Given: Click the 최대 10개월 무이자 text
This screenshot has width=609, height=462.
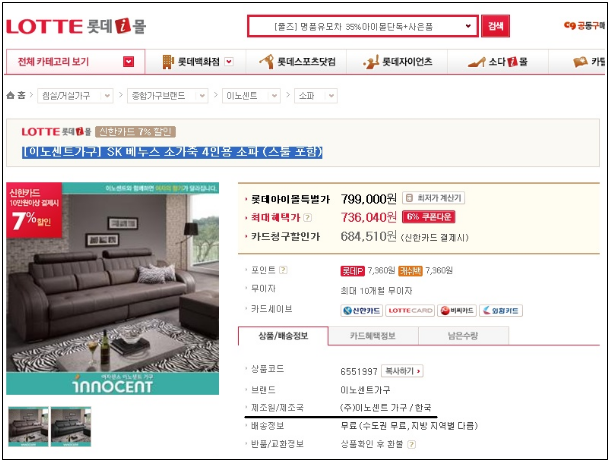Looking at the screenshot, I should point(376,291).
